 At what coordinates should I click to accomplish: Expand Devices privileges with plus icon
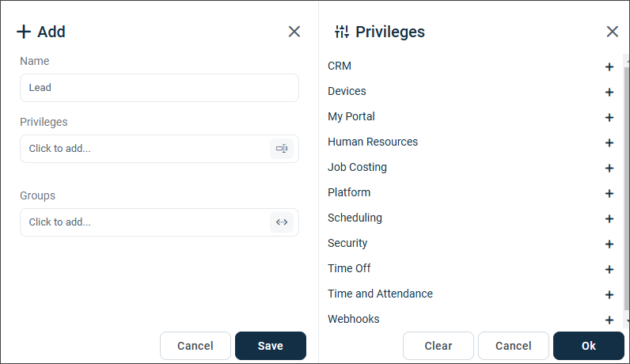coord(609,92)
